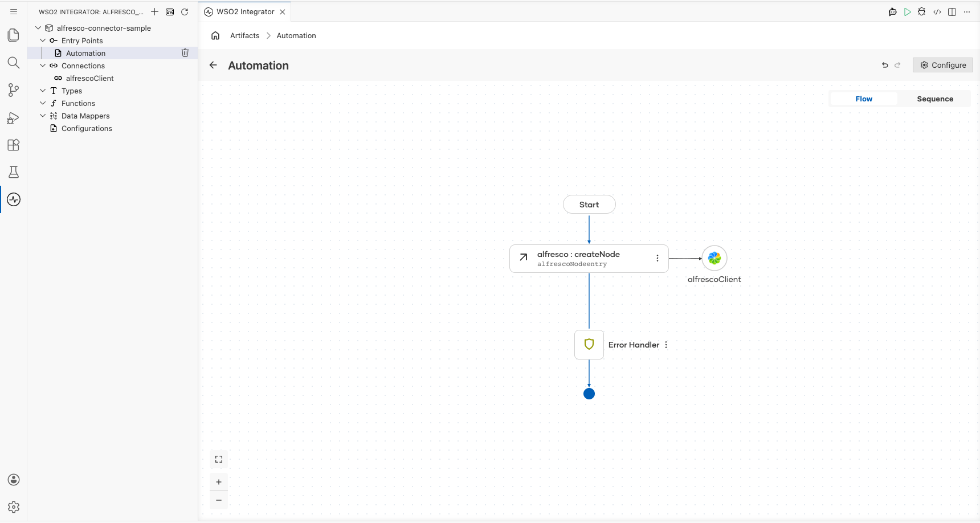Open the editor more actions menu
Screen dimensions: 980x523
[967, 11]
